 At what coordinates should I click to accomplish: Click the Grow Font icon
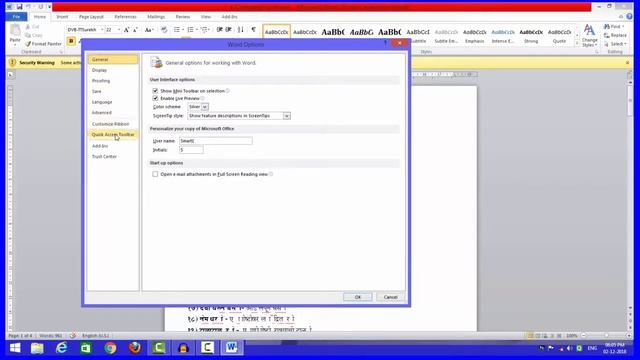click(127, 30)
